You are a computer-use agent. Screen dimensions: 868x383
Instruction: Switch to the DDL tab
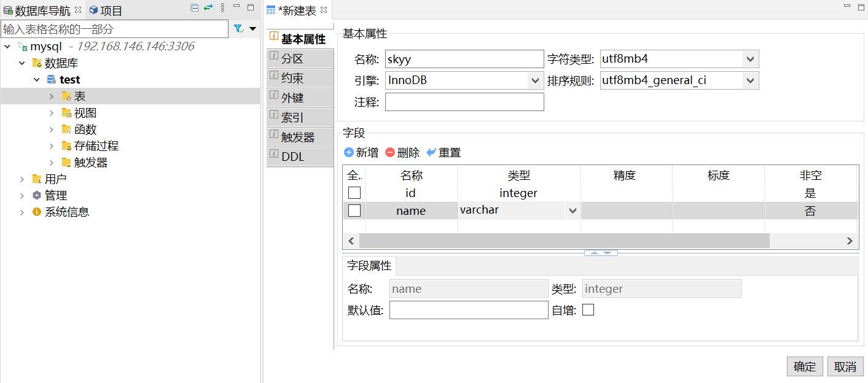(x=300, y=157)
